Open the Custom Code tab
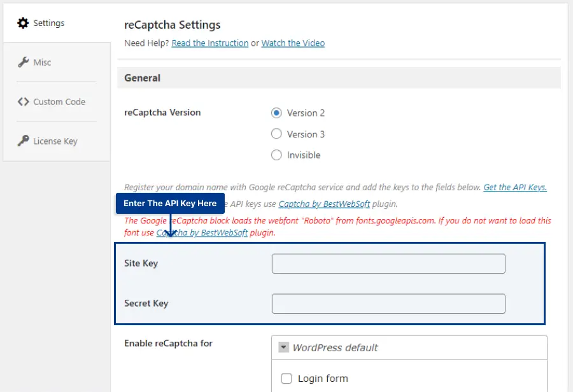The height and width of the screenshot is (392, 573). pos(57,102)
